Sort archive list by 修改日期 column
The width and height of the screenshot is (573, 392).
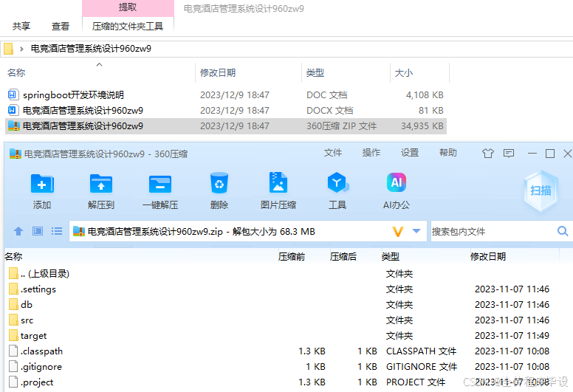coord(488,256)
